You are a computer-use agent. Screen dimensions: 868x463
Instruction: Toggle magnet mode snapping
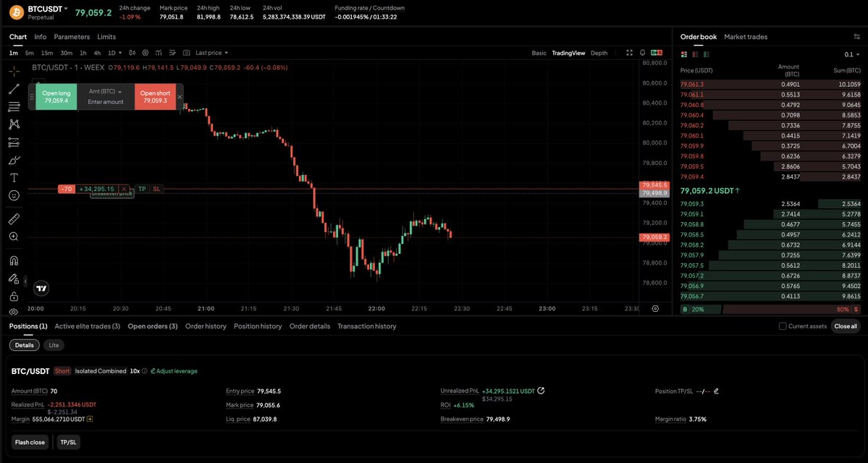click(x=14, y=260)
